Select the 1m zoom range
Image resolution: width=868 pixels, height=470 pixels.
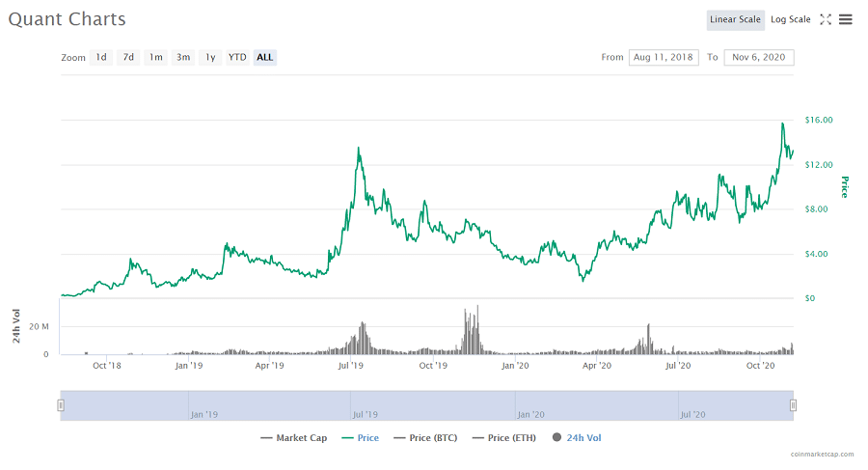click(x=155, y=57)
